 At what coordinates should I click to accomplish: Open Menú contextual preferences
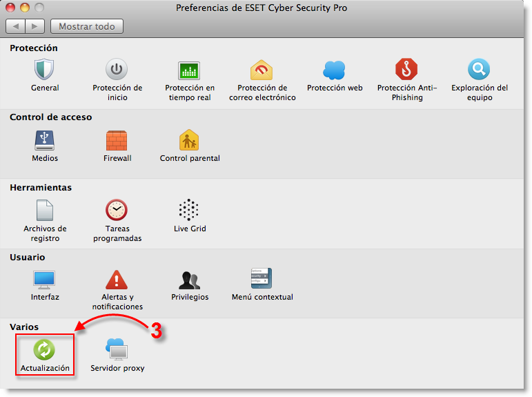click(x=262, y=280)
